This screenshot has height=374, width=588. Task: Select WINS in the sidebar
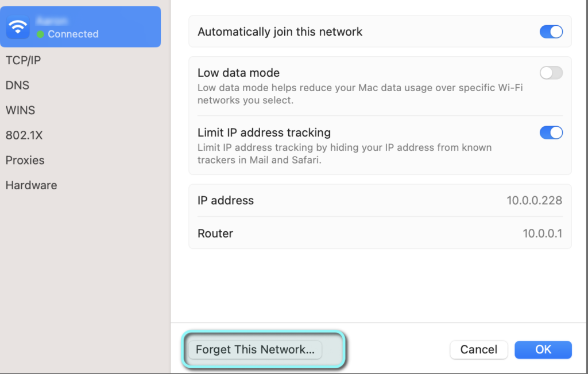pyautogui.click(x=20, y=110)
